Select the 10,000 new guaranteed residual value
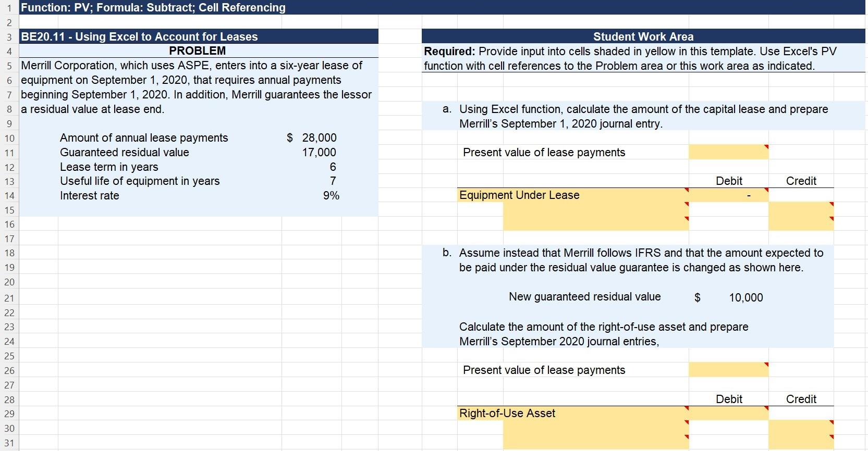 pos(745,297)
